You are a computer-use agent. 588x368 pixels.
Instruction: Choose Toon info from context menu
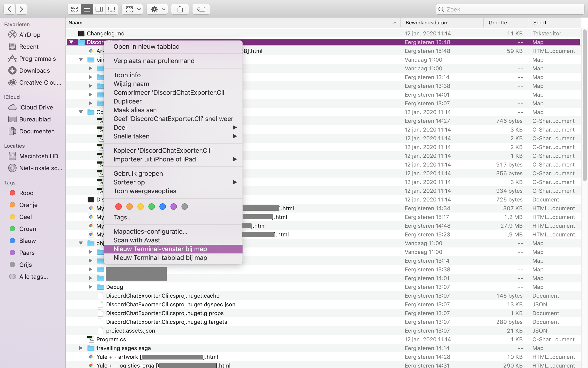point(173,75)
